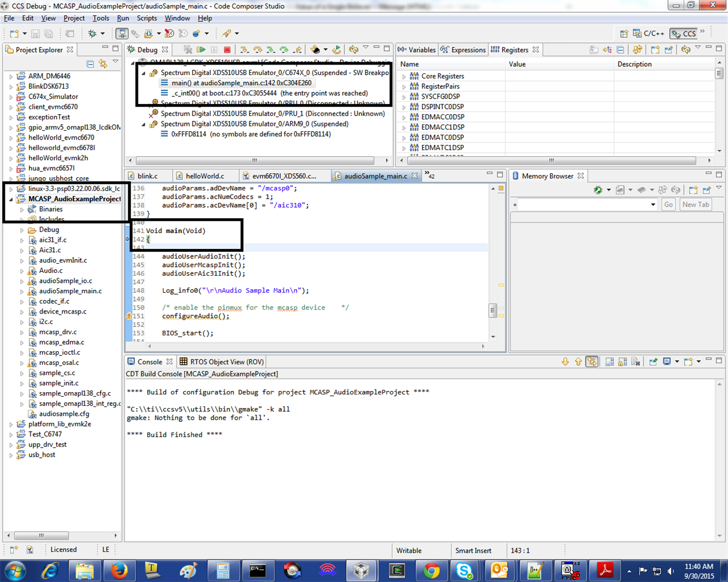Show hidden editor tabs list (42)
Image resolution: width=728 pixels, height=582 pixels.
(430, 176)
